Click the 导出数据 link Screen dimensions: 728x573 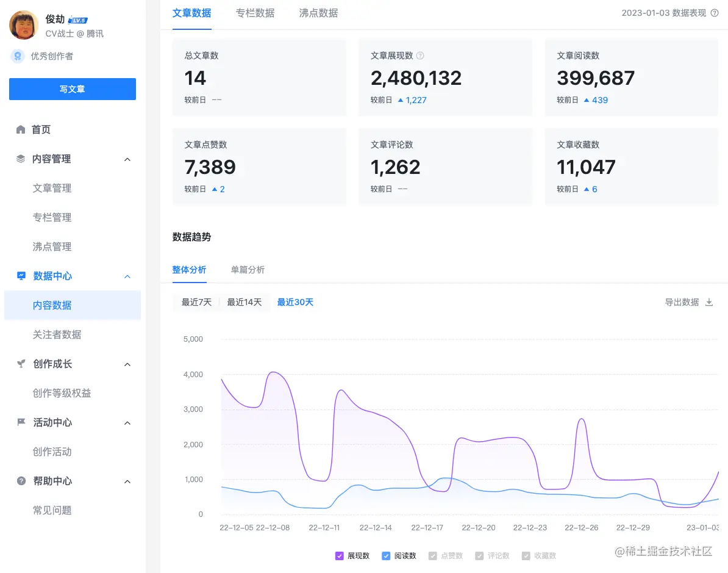click(682, 303)
